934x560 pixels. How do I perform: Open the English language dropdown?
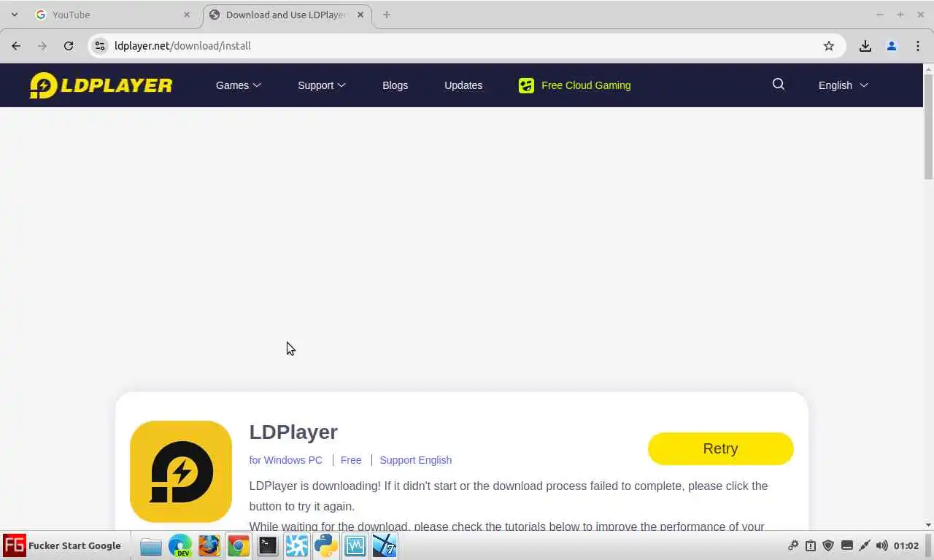click(843, 85)
